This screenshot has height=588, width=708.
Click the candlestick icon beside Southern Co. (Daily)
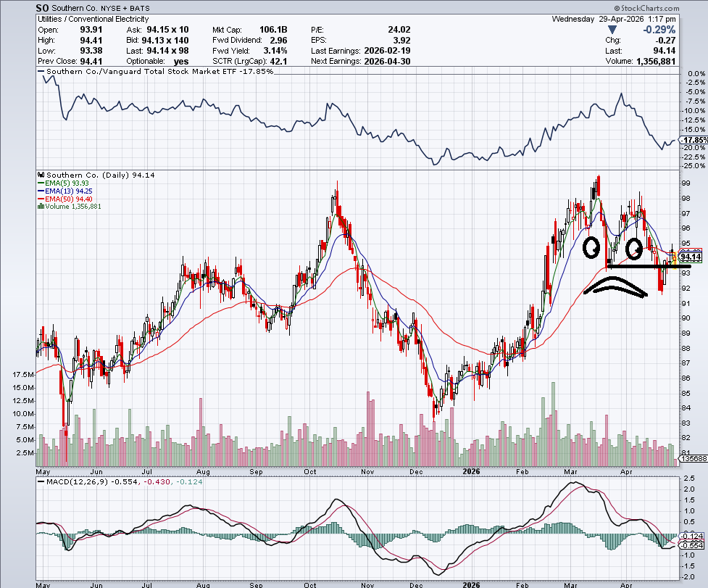pyautogui.click(x=41, y=175)
